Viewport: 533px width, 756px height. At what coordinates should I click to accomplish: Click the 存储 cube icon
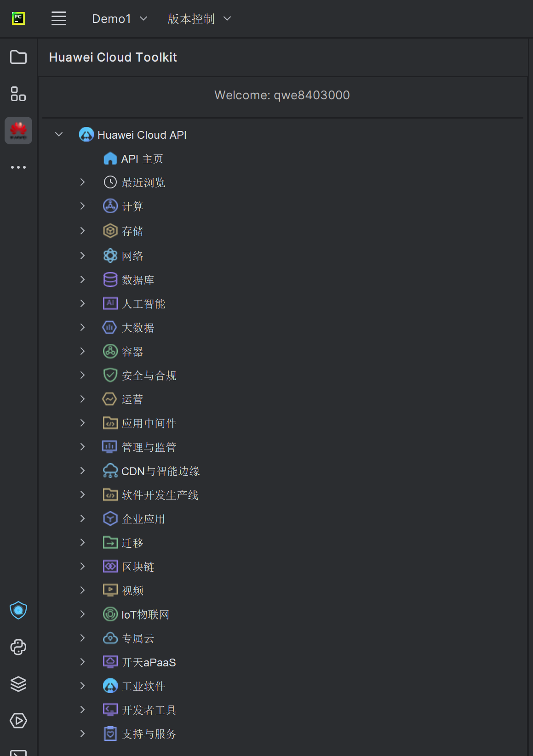click(x=110, y=231)
